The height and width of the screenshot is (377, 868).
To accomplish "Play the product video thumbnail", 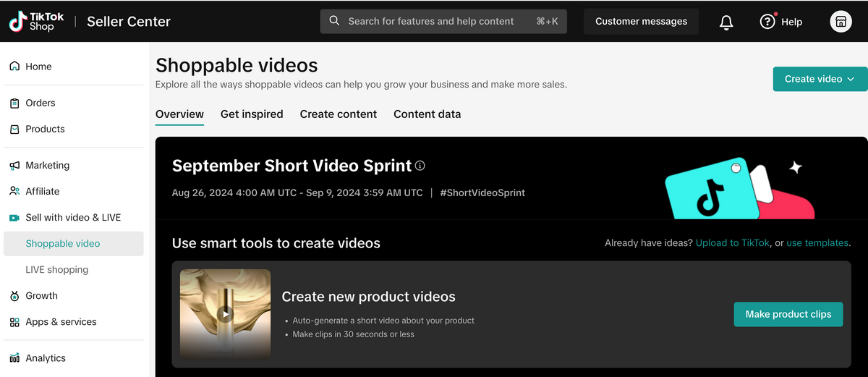I will [x=225, y=314].
